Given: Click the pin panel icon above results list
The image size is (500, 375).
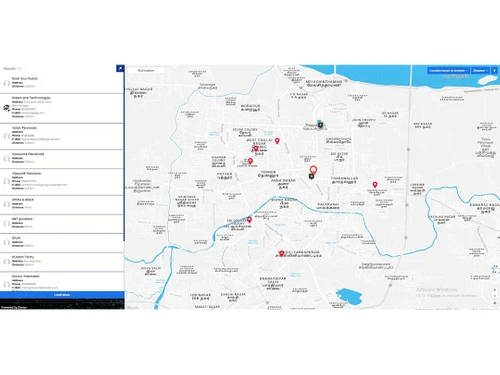Looking at the screenshot, I should pos(120,68).
